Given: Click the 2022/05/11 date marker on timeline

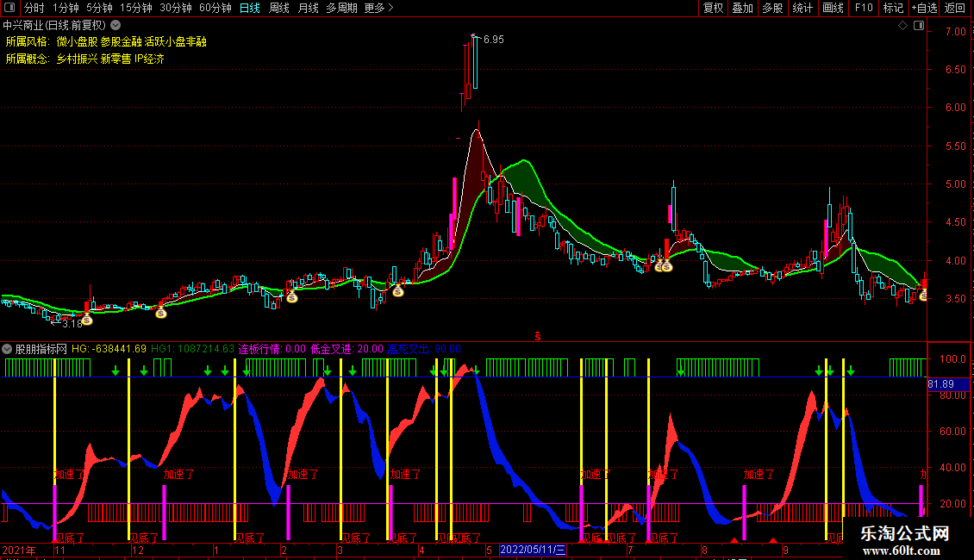Looking at the screenshot, I should click(533, 549).
